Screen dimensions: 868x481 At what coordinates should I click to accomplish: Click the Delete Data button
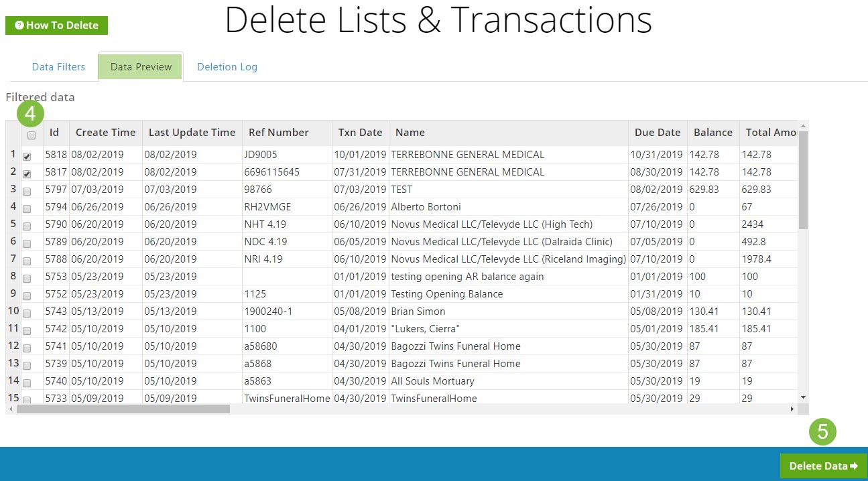(x=823, y=466)
